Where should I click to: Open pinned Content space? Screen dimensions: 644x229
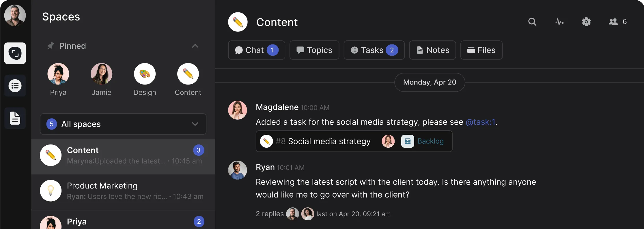point(188,80)
